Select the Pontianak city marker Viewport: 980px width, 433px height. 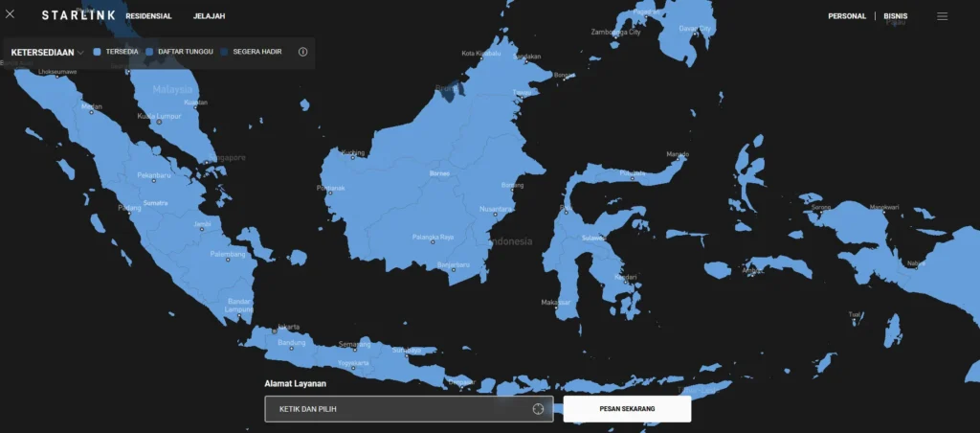click(328, 194)
